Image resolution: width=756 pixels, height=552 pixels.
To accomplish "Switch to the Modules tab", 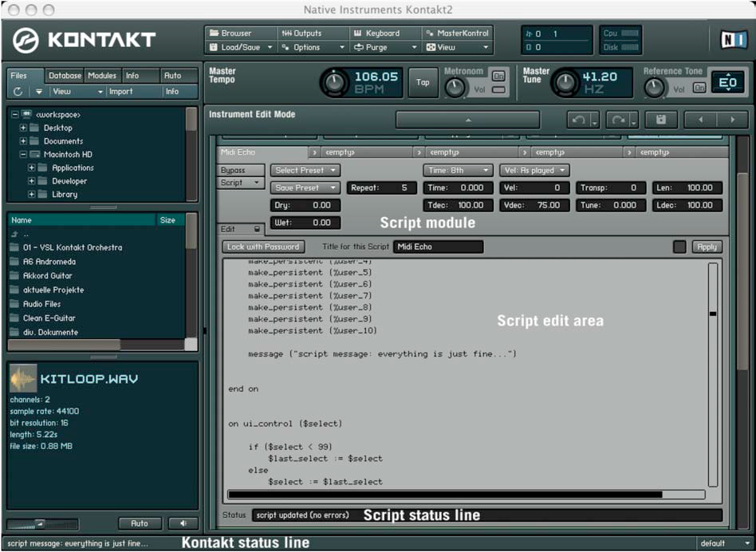I will (x=102, y=76).
